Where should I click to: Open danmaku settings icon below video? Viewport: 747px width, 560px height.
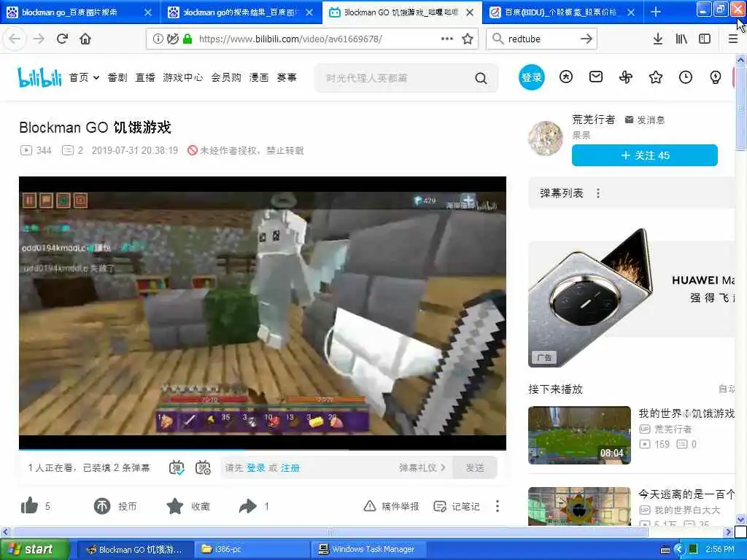[x=203, y=467]
